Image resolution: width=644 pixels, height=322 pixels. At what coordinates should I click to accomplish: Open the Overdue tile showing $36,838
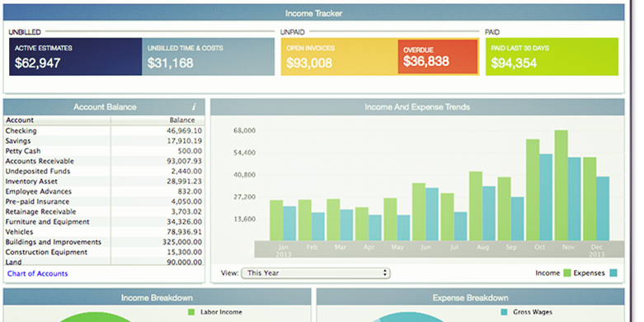tap(438, 57)
